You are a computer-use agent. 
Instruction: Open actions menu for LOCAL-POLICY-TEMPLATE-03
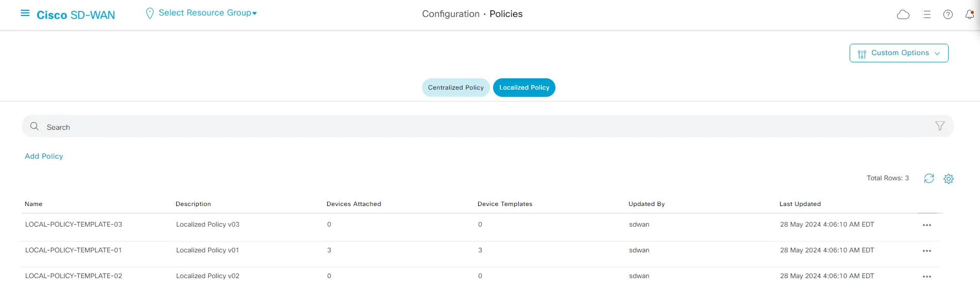926,225
